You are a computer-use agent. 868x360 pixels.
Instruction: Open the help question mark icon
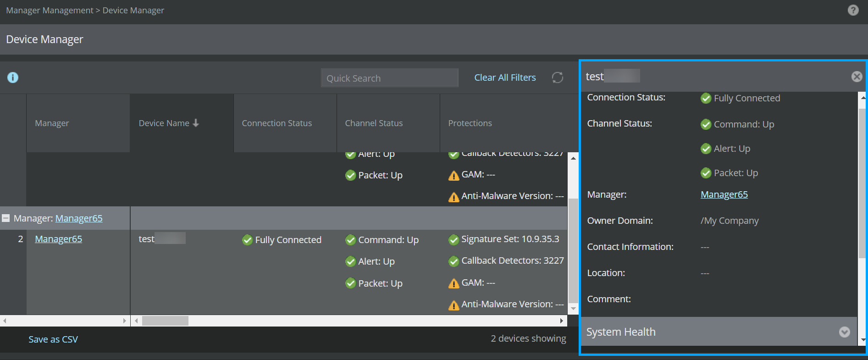tap(853, 10)
